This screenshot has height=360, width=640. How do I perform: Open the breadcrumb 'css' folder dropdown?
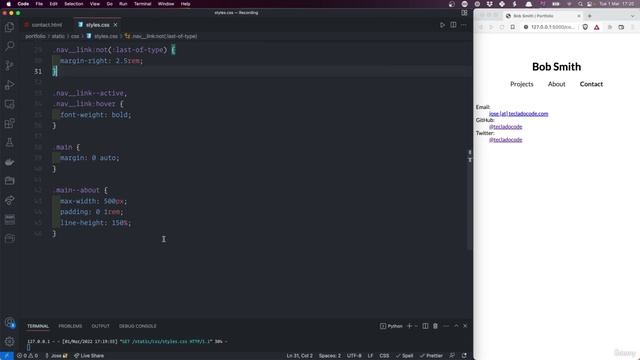point(75,36)
